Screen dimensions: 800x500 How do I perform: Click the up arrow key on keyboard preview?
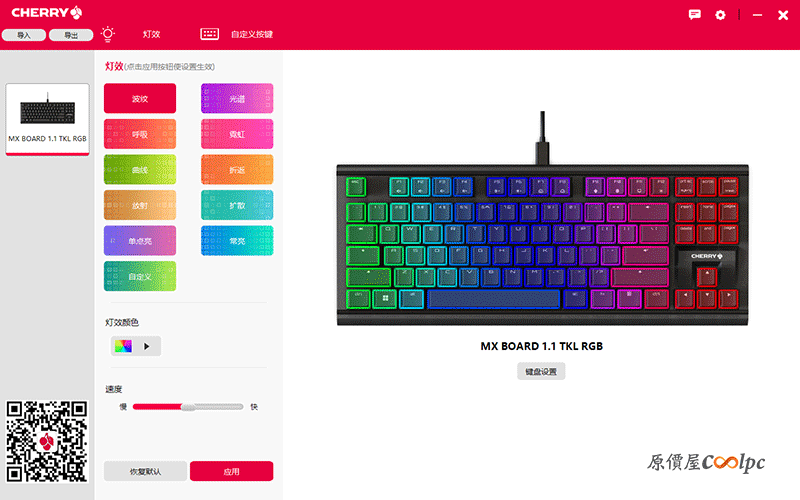coord(707,277)
